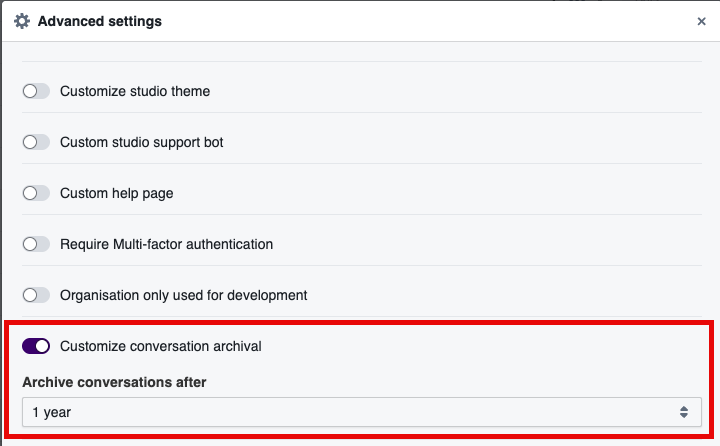720x446 pixels.
Task: Click "Organisation only used for development" label text
Action: click(x=183, y=295)
